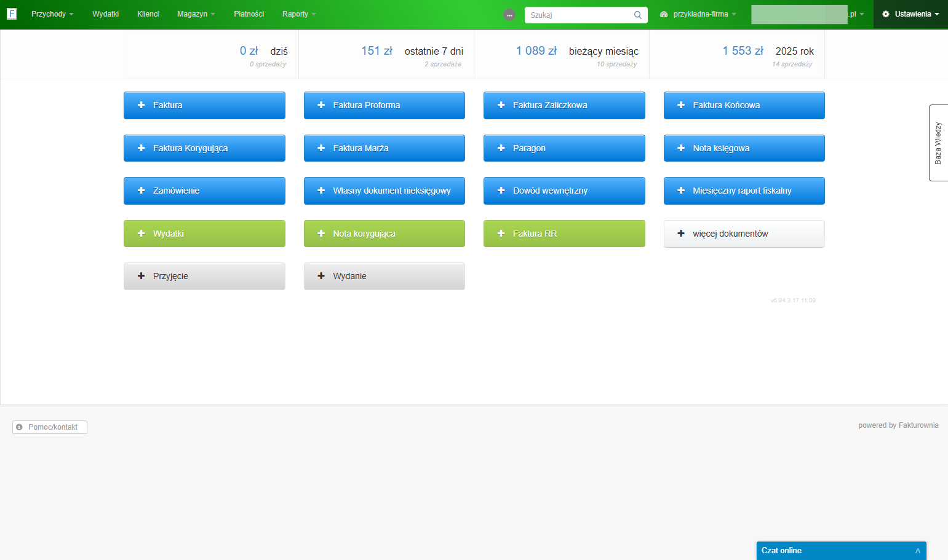Click the Wydanie warehouse button

pos(384,276)
